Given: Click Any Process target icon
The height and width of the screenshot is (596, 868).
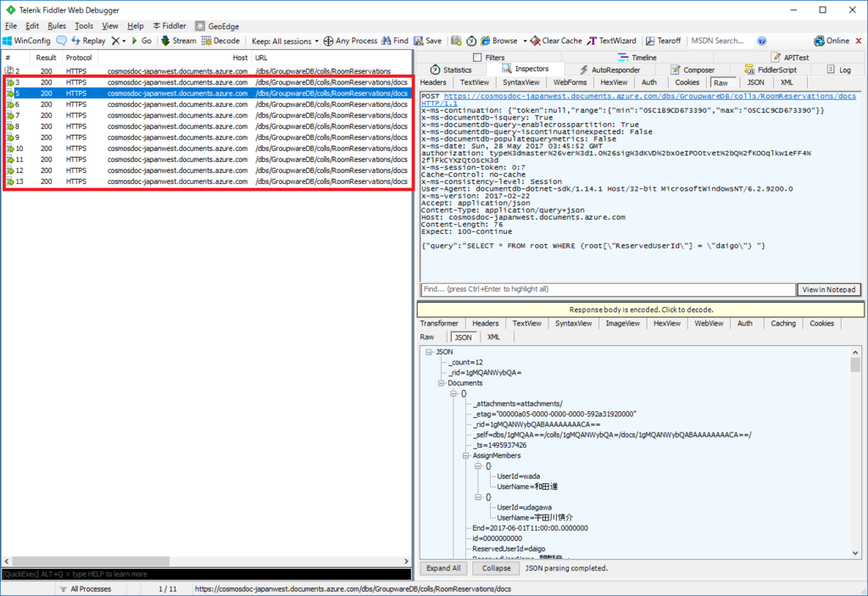Looking at the screenshot, I should 328,41.
